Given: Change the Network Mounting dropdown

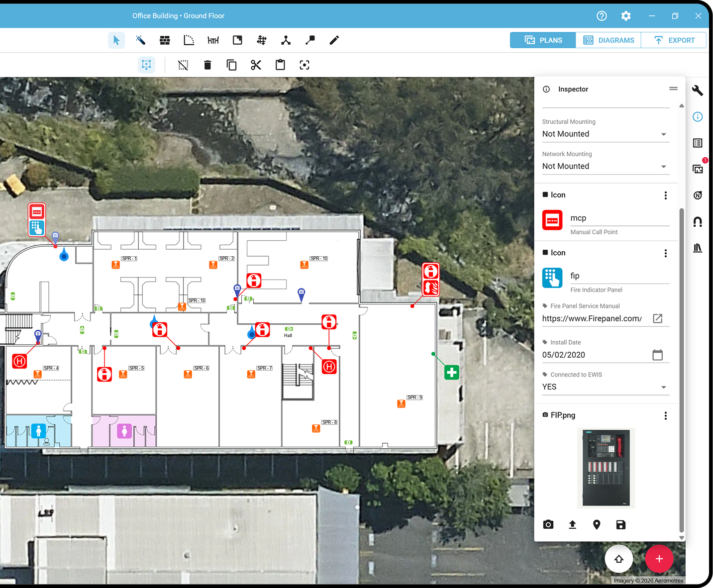Looking at the screenshot, I should (664, 166).
